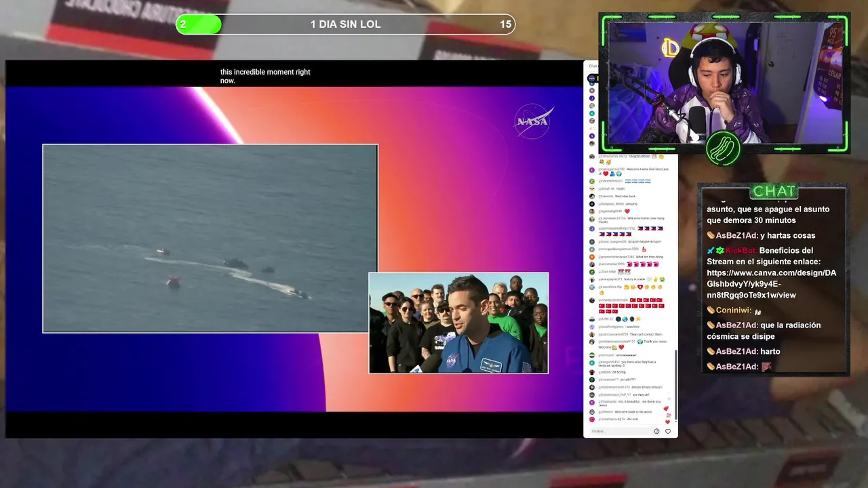Click the green progress value 2
This screenshot has height=488, width=868.
[x=183, y=24]
